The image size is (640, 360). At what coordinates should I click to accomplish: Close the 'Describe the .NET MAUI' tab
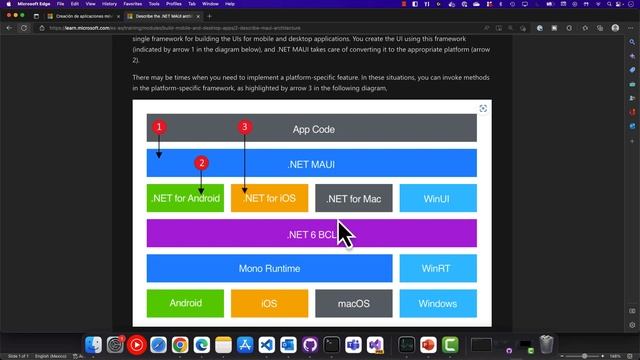[x=198, y=16]
